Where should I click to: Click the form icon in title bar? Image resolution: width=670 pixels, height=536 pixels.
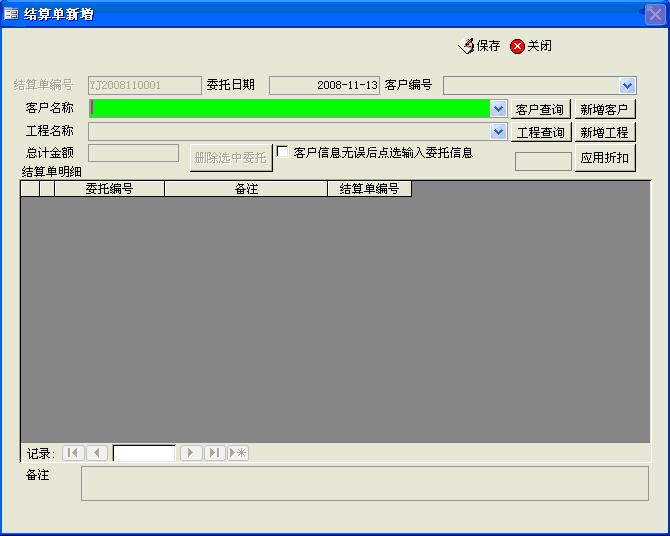click(11, 14)
